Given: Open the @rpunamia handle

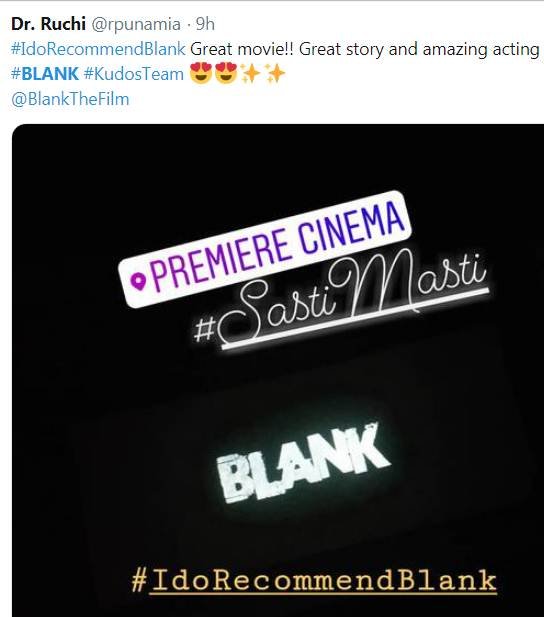Looking at the screenshot, I should (136, 25).
